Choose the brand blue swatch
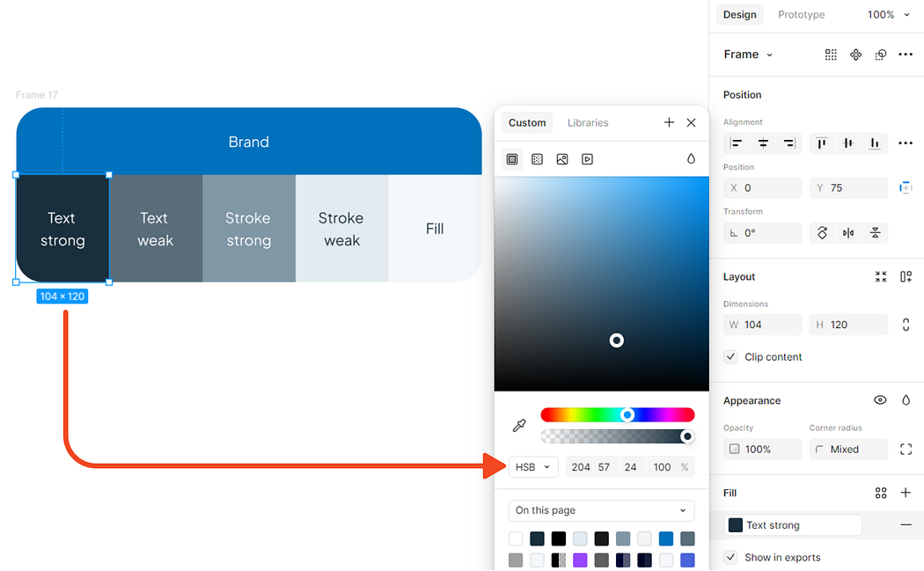The height and width of the screenshot is (571, 924). 666,538
